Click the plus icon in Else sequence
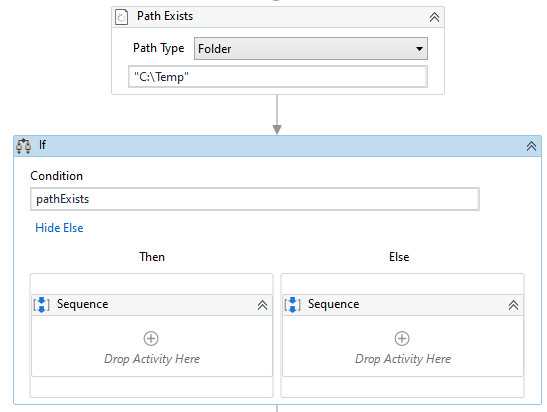547x412 pixels. click(402, 338)
